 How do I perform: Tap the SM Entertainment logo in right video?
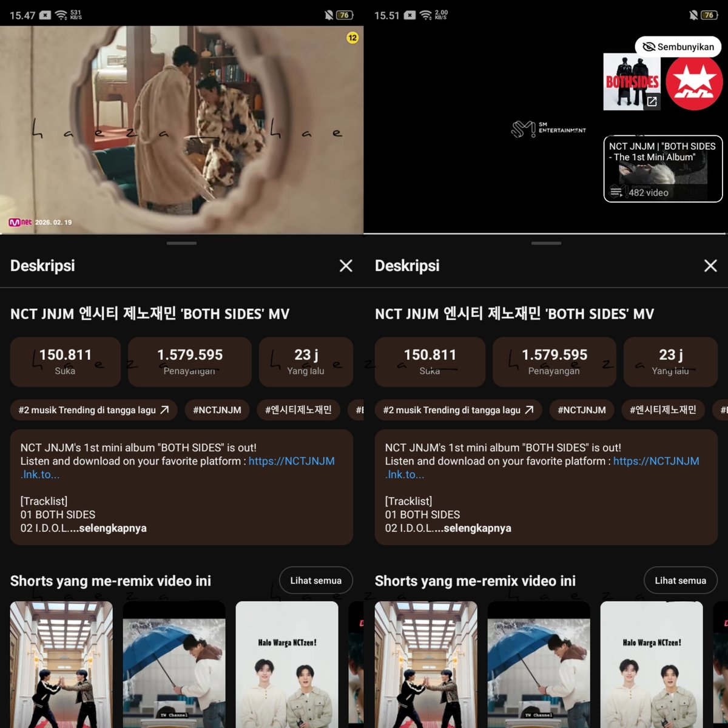tap(548, 128)
